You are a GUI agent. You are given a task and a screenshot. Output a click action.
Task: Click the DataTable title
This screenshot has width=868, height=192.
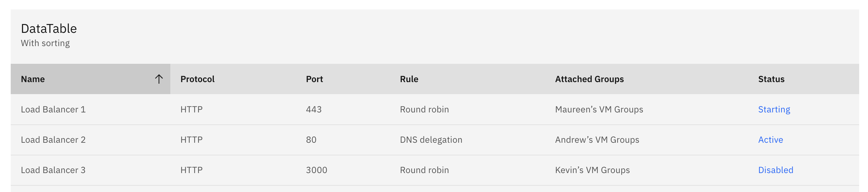[x=49, y=29]
